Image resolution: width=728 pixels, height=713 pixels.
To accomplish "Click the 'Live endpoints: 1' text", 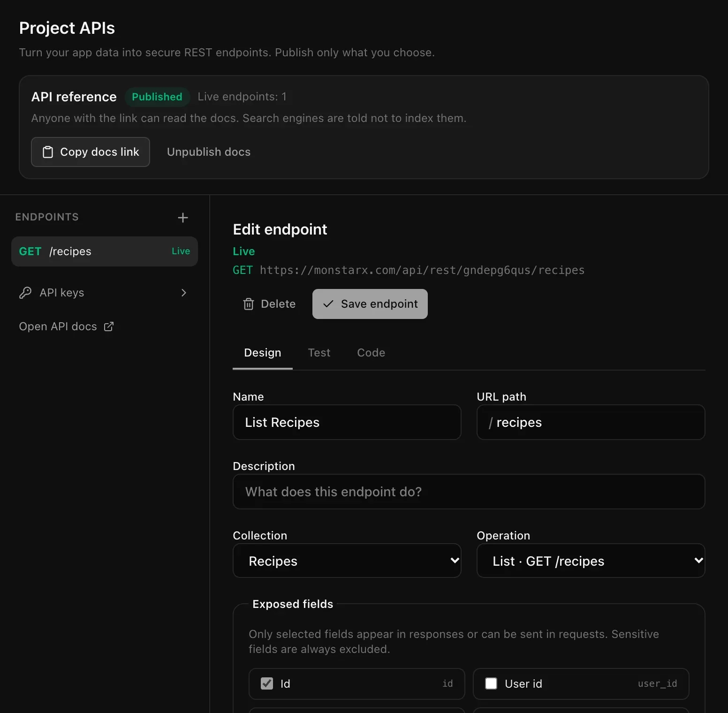I will [242, 97].
